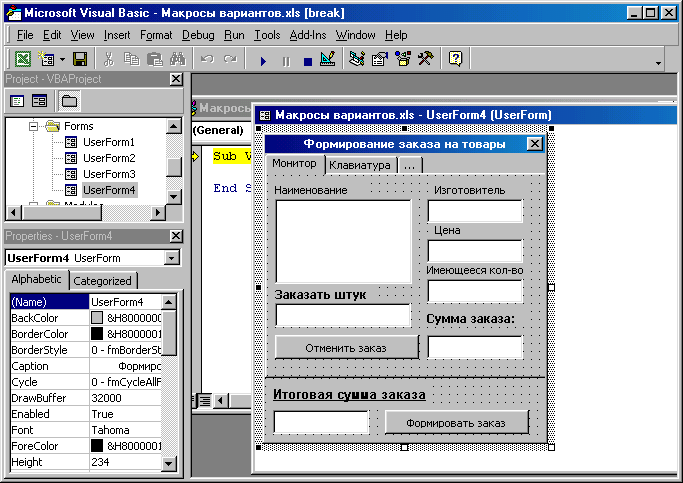Select the Клавиатура tab on the form
Screen dimensions: 683x483
click(x=360, y=166)
